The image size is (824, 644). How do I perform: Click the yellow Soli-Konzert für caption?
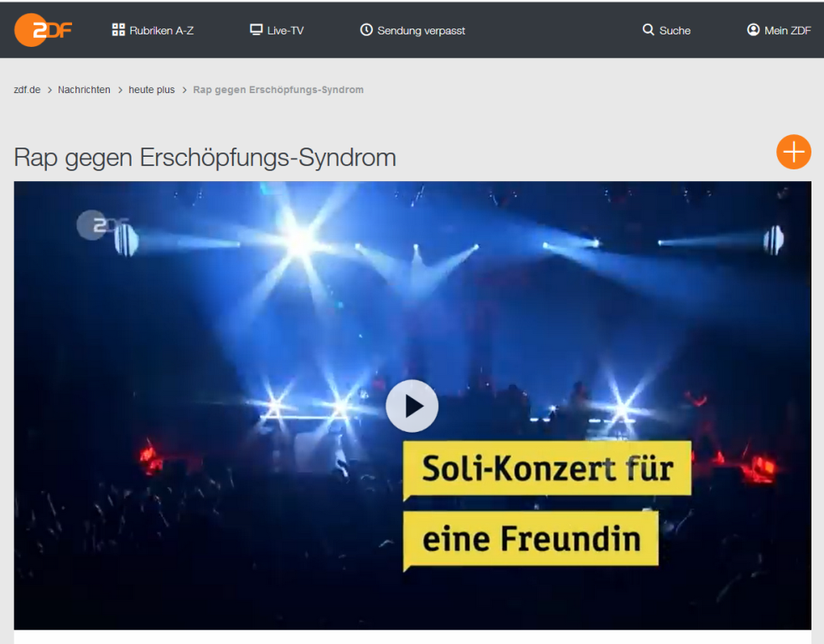point(547,469)
